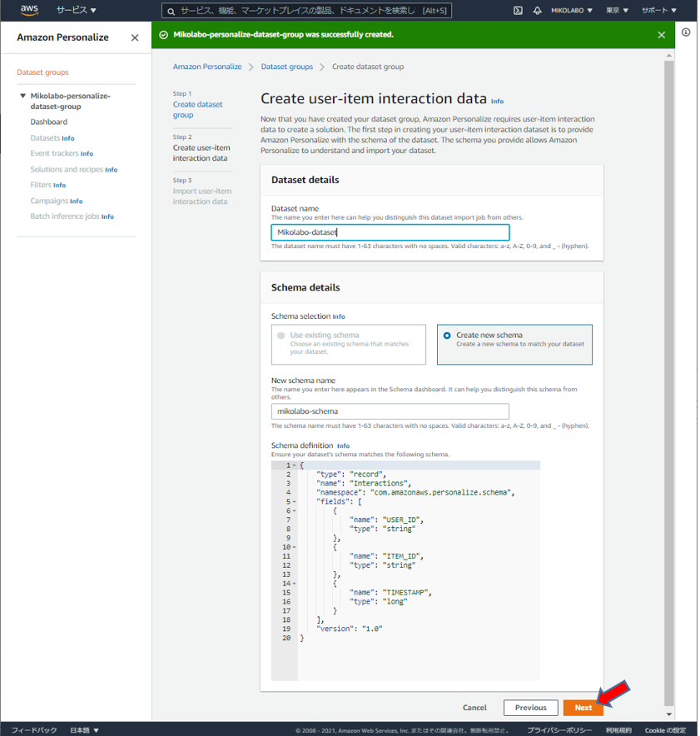
Task: Go to Amazon Personalize breadcrumb
Action: tap(208, 67)
